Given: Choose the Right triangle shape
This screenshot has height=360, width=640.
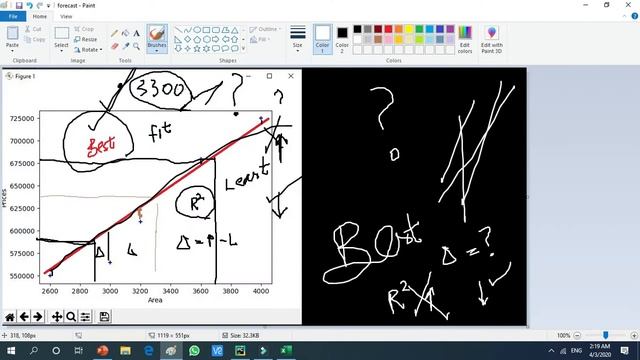Looking at the screenshot, I should [178, 40].
